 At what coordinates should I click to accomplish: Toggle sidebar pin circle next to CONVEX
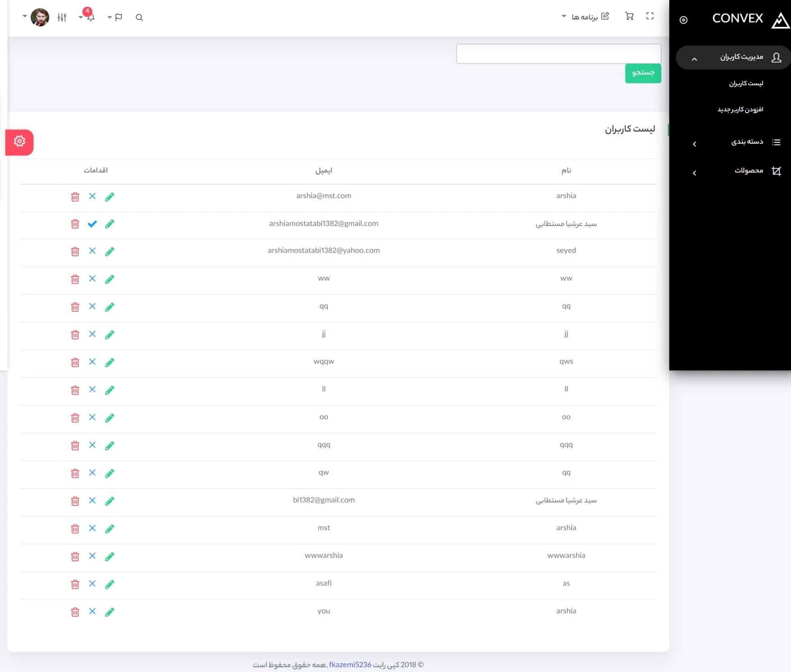683,20
